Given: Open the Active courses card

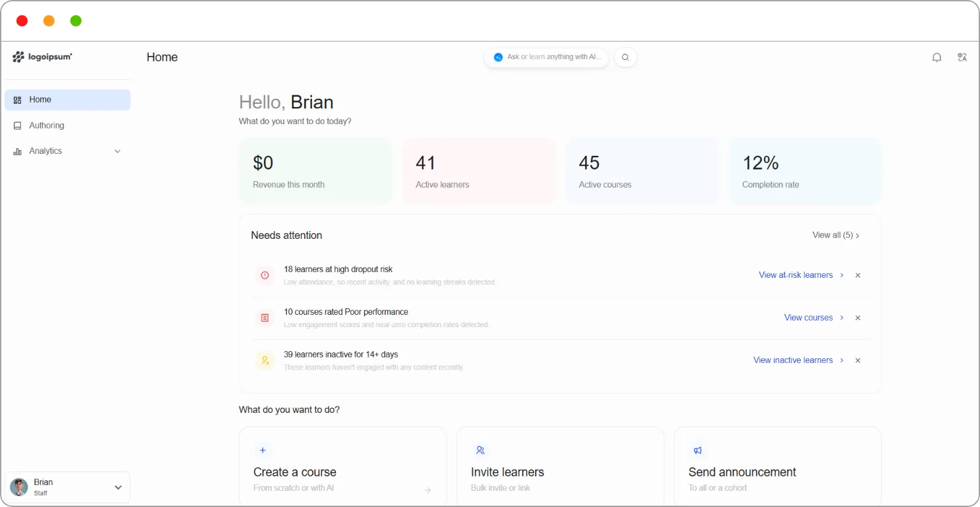Looking at the screenshot, I should [642, 171].
